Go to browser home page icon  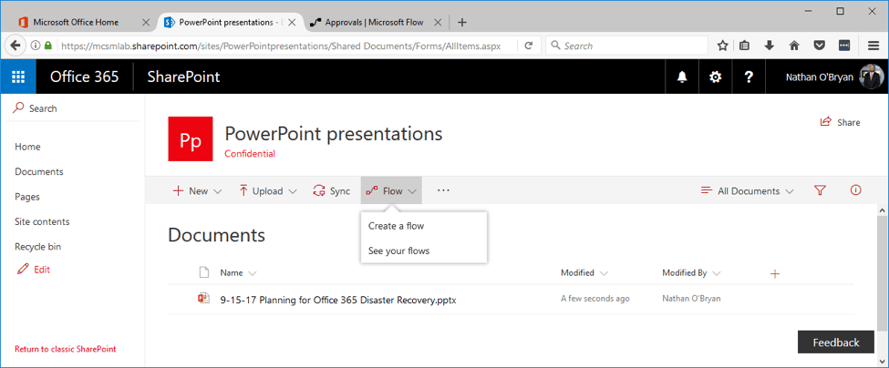[794, 46]
